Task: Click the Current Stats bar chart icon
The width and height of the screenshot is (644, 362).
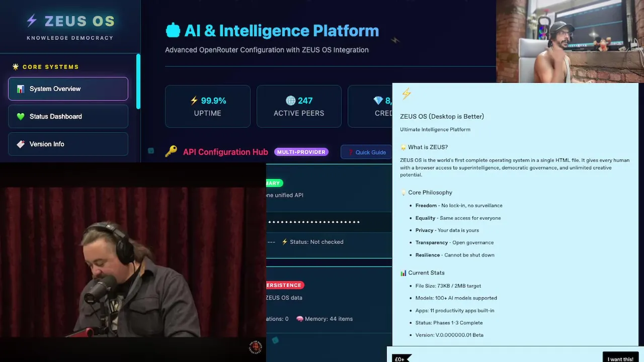Action: coord(403,273)
